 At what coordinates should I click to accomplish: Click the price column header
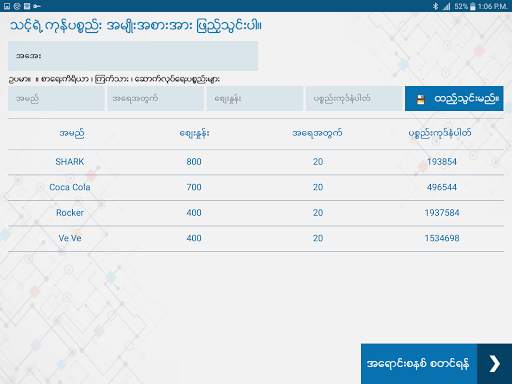194,133
